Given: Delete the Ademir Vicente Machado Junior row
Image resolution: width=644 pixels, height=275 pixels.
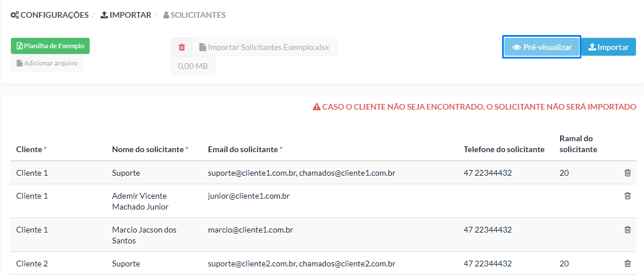Looking at the screenshot, I should pos(627,196).
